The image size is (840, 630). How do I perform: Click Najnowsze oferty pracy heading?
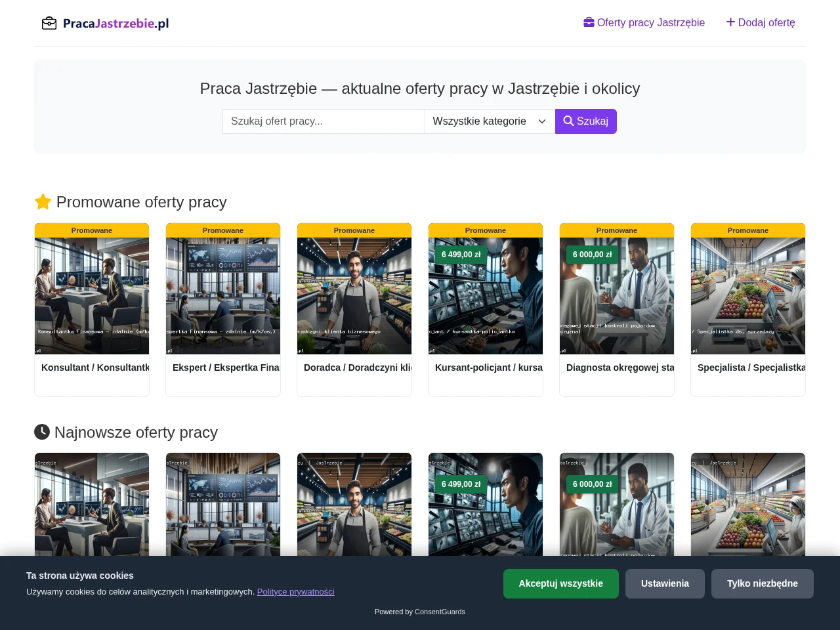click(126, 432)
